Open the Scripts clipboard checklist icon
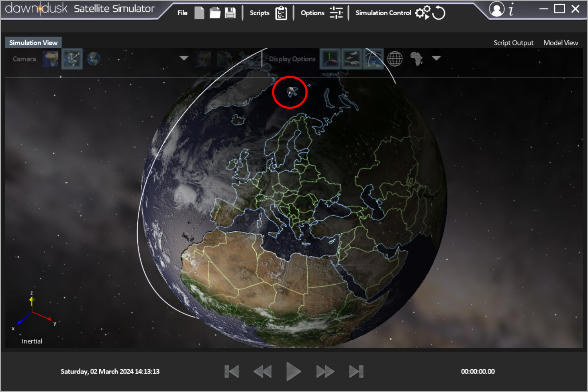The width and height of the screenshot is (588, 392). (x=281, y=13)
